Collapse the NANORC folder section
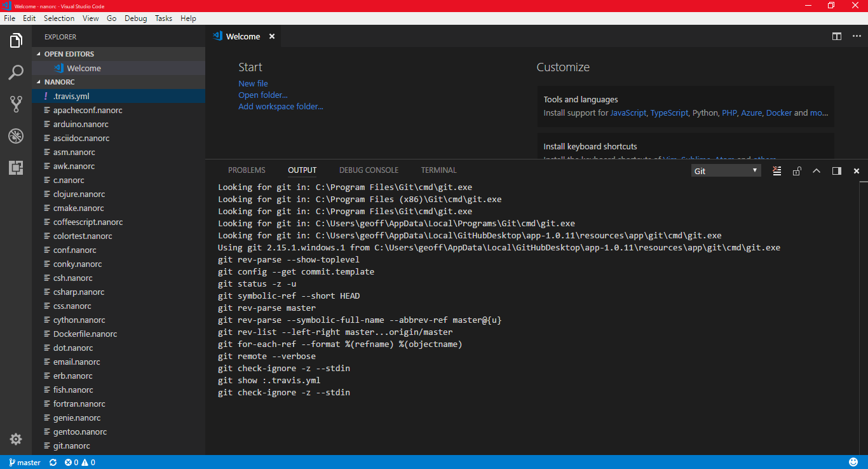868x469 pixels. tap(118, 82)
